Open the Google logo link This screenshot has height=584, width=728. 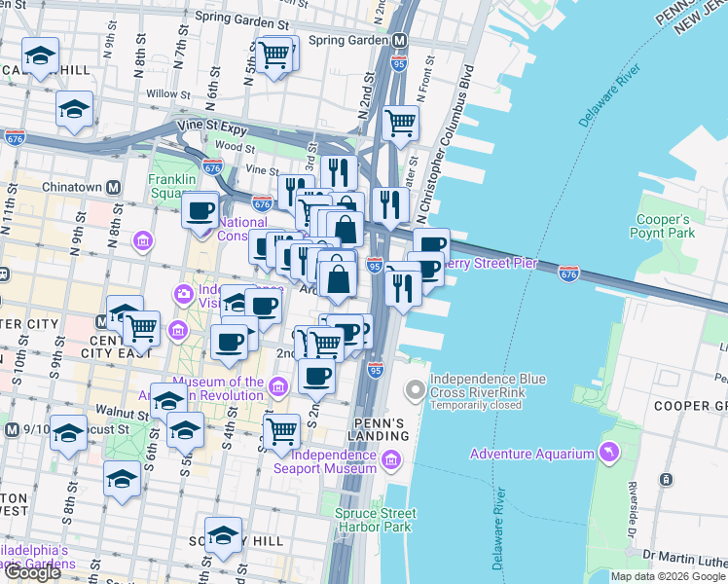33,573
